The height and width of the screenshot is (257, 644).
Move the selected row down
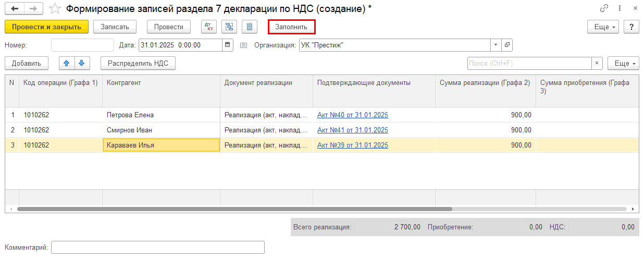81,63
